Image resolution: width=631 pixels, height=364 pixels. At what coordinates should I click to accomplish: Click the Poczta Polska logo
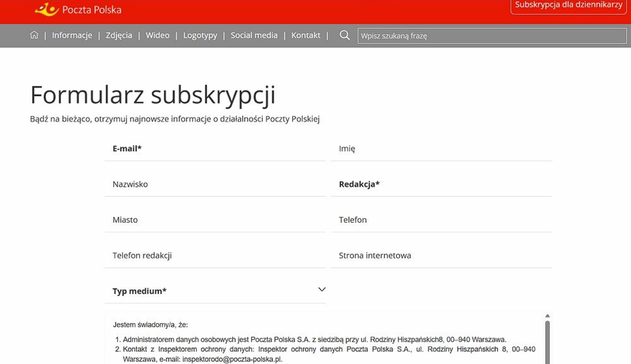(78, 10)
